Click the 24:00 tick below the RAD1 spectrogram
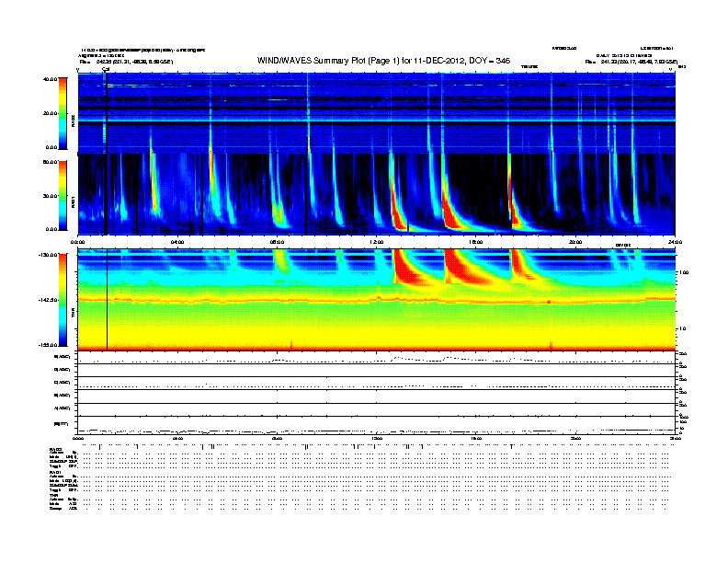728x563 pixels. [x=675, y=242]
